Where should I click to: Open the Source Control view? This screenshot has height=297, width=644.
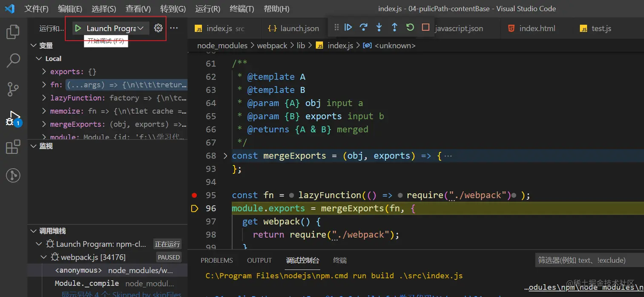[x=13, y=89]
